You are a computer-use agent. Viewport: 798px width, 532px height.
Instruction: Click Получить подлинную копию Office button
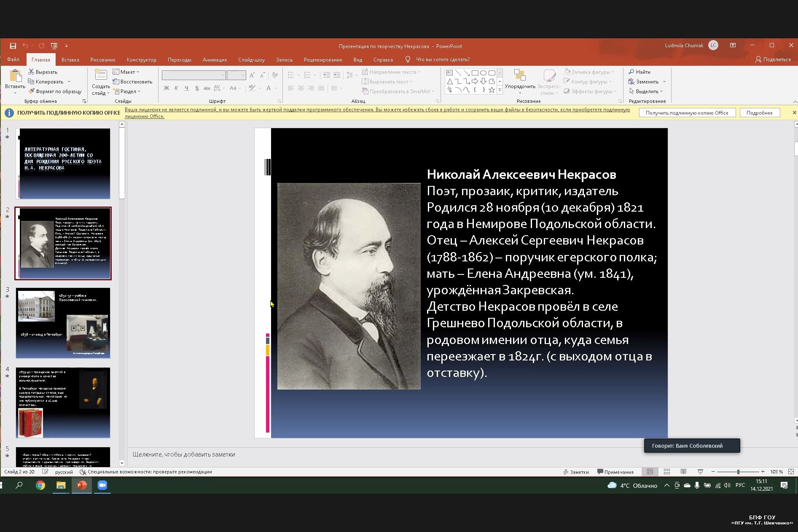[x=687, y=113]
